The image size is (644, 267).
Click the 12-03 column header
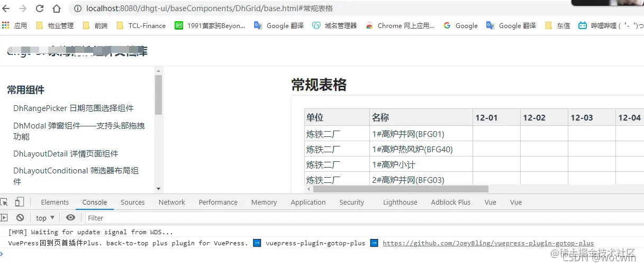pos(592,117)
